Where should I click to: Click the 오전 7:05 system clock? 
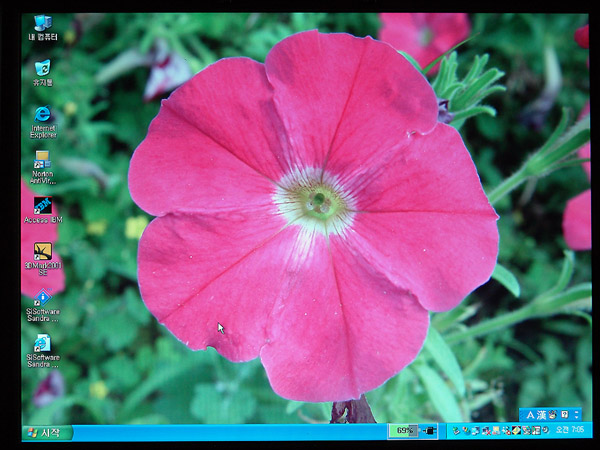[570, 430]
